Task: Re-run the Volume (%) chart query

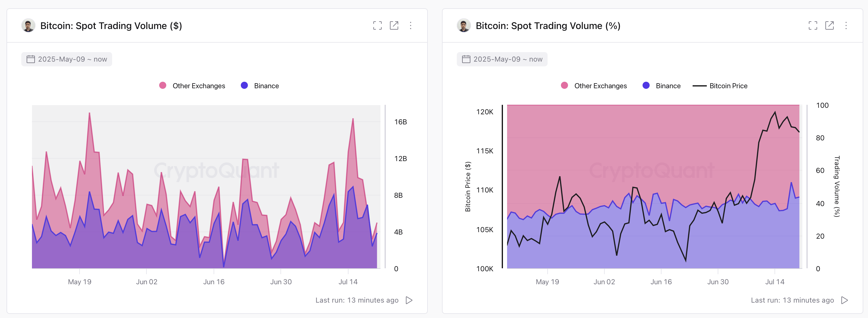Action: (x=844, y=300)
